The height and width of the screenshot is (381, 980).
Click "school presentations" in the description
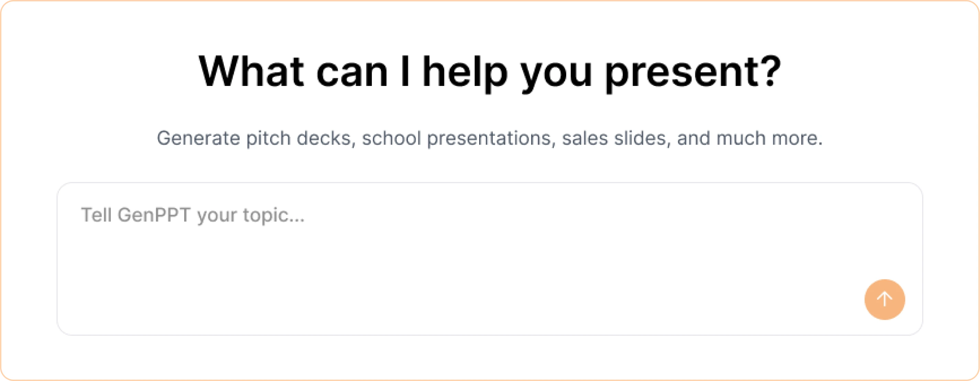(456, 138)
